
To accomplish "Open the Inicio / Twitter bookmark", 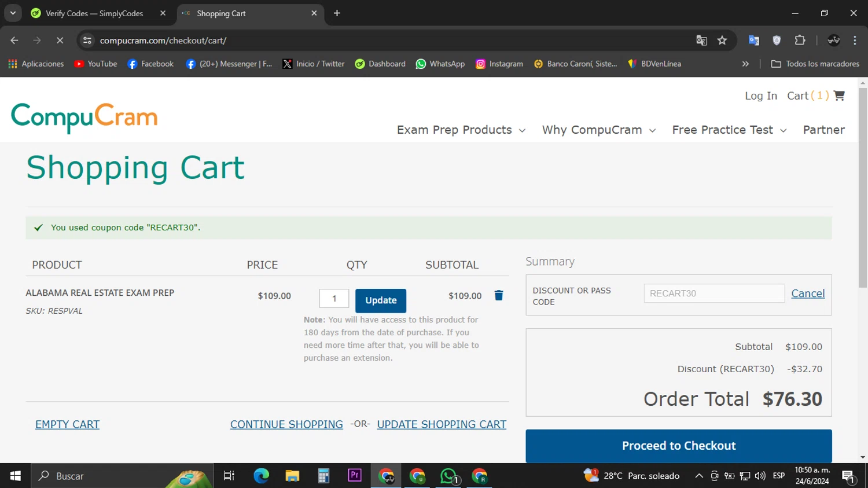I will click(313, 64).
